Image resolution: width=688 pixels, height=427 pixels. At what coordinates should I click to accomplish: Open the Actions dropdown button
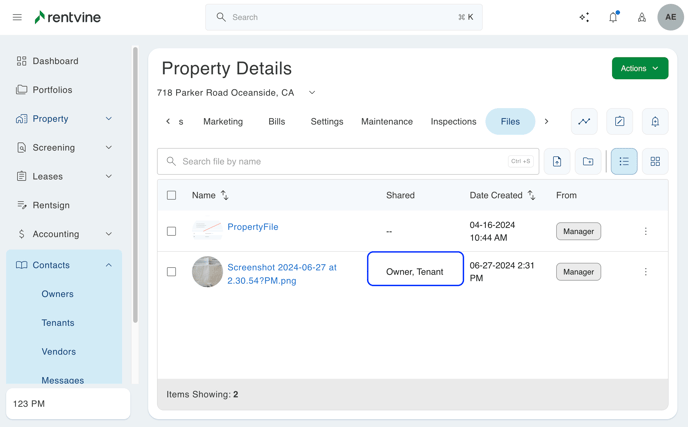640,68
